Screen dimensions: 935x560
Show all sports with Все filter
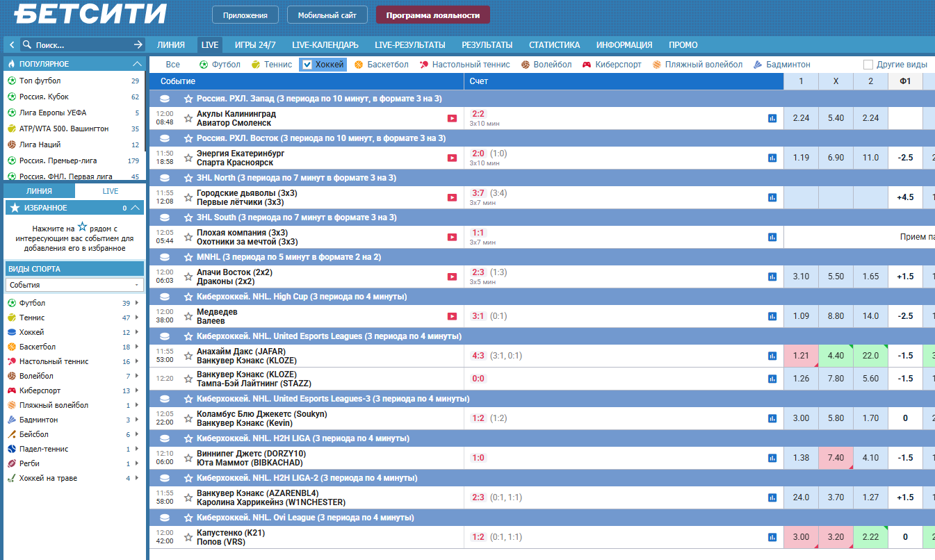pos(173,65)
